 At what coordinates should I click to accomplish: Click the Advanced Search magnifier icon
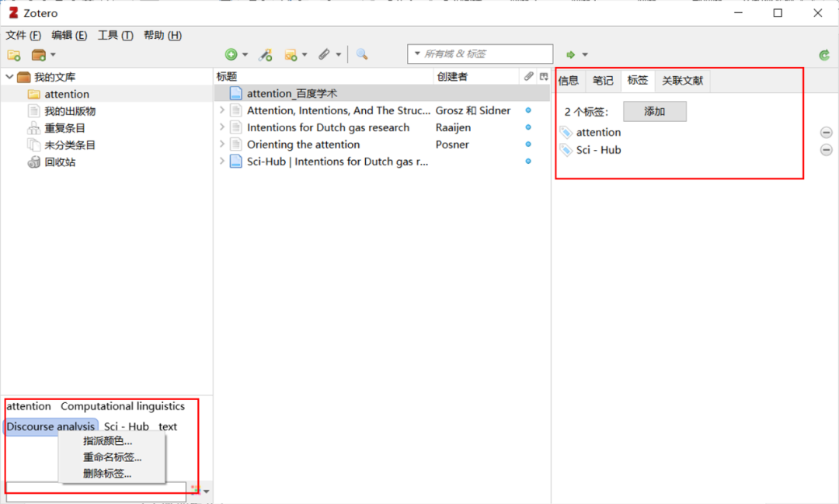[362, 54]
